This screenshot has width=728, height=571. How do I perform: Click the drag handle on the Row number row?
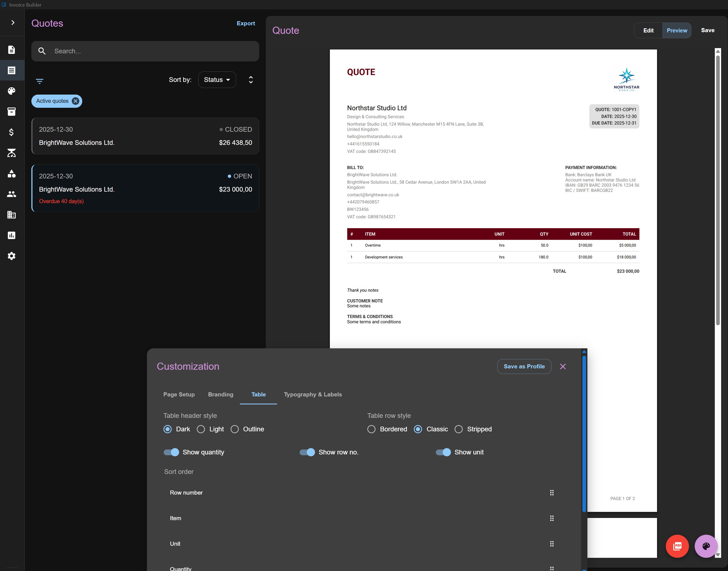552,493
